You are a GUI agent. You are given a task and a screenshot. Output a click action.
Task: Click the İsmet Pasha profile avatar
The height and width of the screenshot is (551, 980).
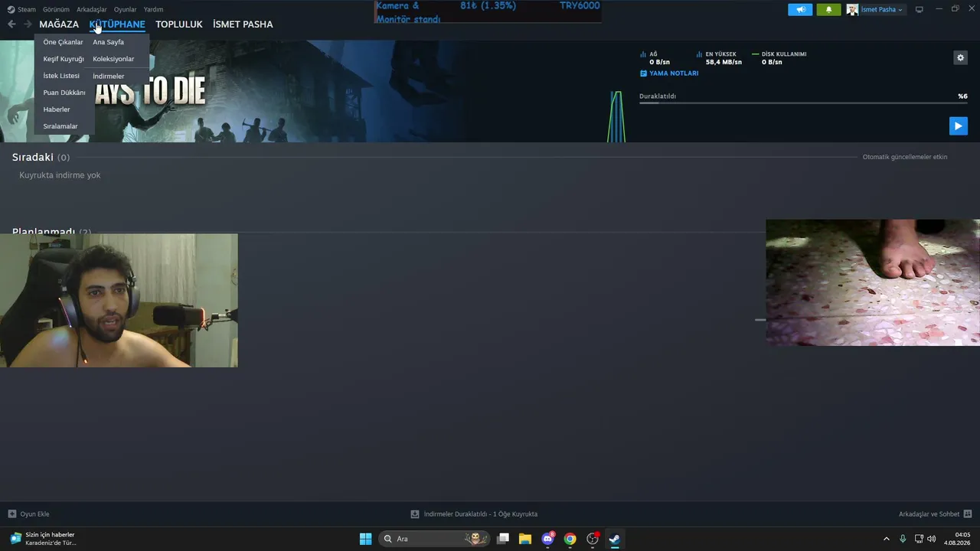coord(852,10)
